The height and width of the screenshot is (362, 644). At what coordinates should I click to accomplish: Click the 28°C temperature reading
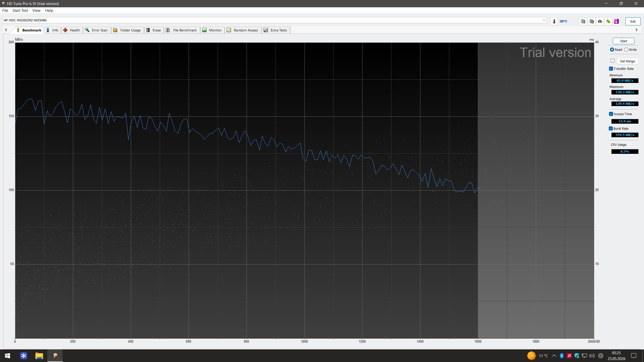[563, 21]
